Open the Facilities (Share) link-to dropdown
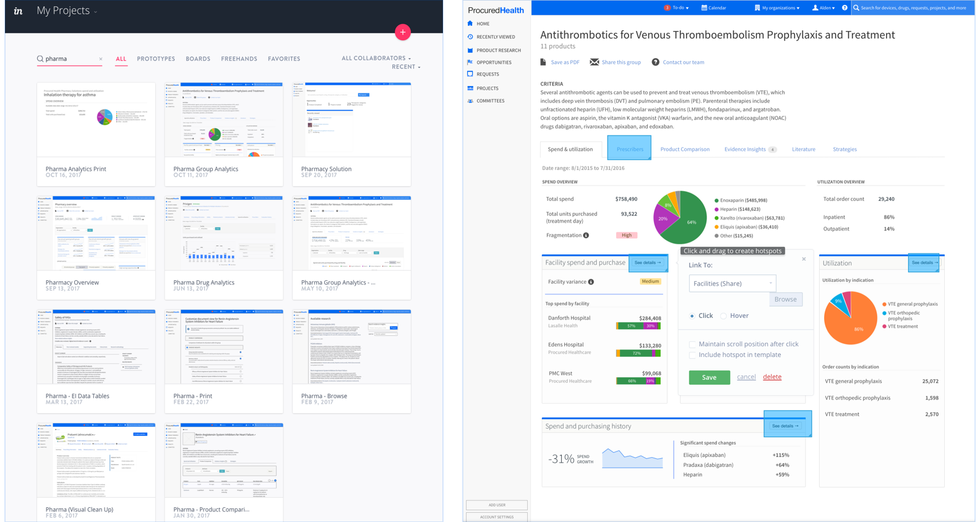Viewport: 980px width, 522px height. click(x=732, y=283)
